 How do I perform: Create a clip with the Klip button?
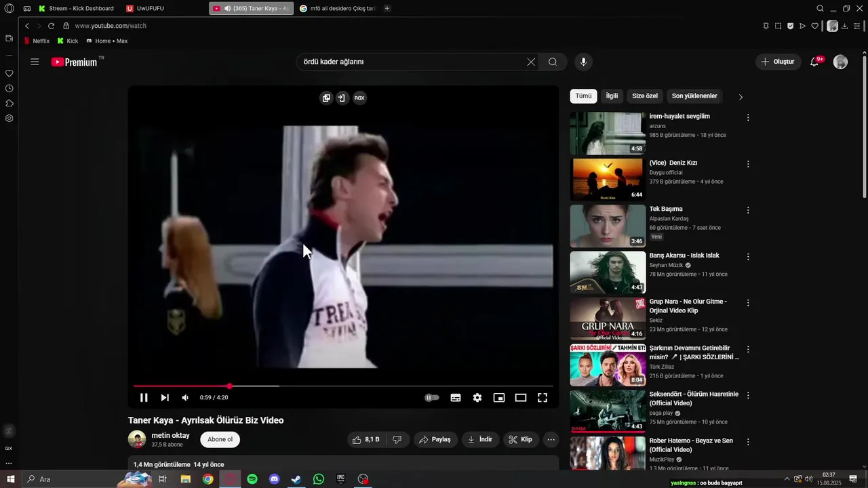[521, 439]
